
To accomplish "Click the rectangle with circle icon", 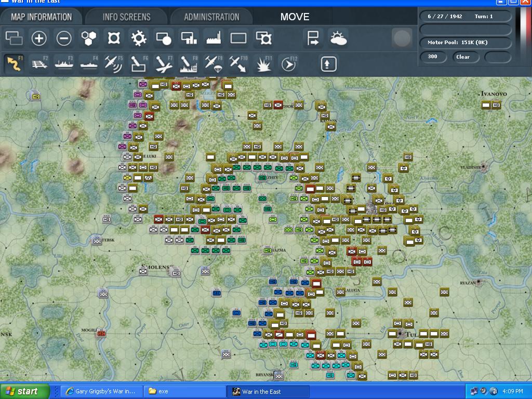I will (164, 38).
